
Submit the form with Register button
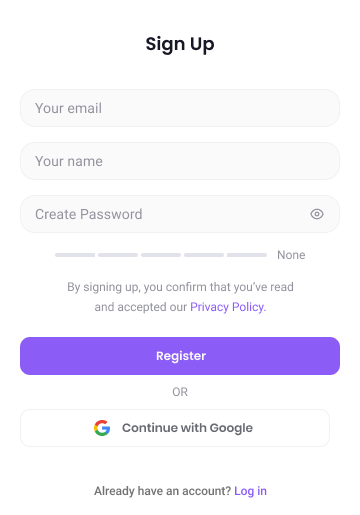tap(180, 356)
